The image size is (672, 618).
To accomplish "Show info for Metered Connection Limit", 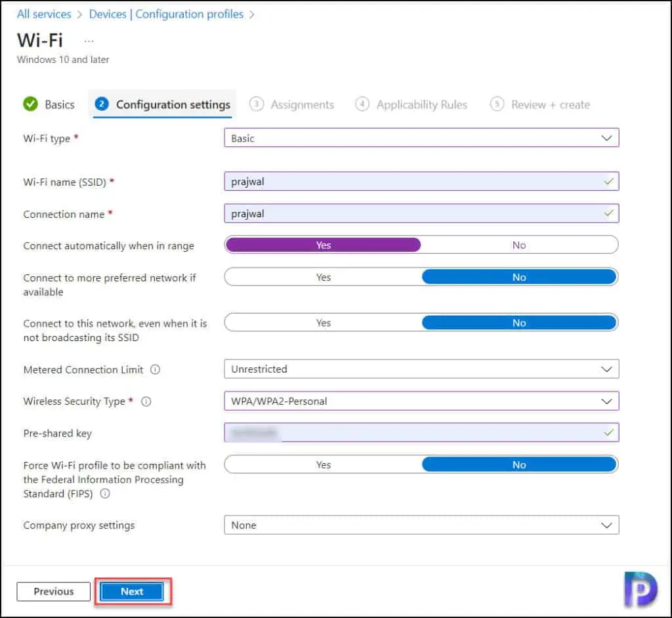I will [155, 369].
